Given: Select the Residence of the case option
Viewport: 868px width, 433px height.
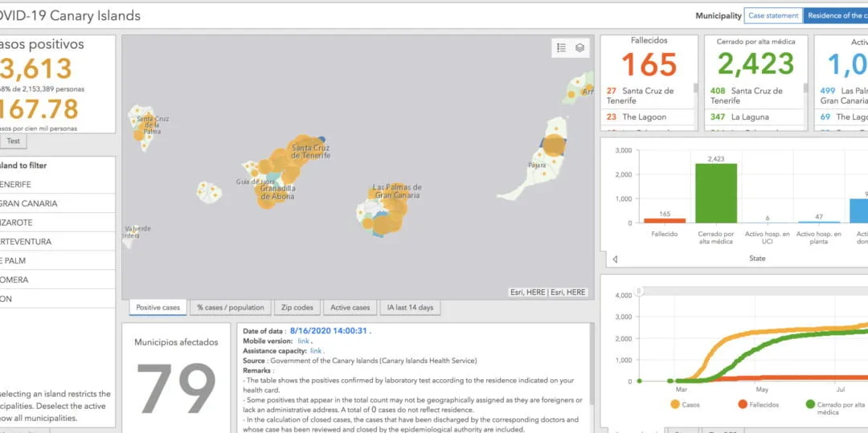Looking at the screenshot, I should 836,15.
